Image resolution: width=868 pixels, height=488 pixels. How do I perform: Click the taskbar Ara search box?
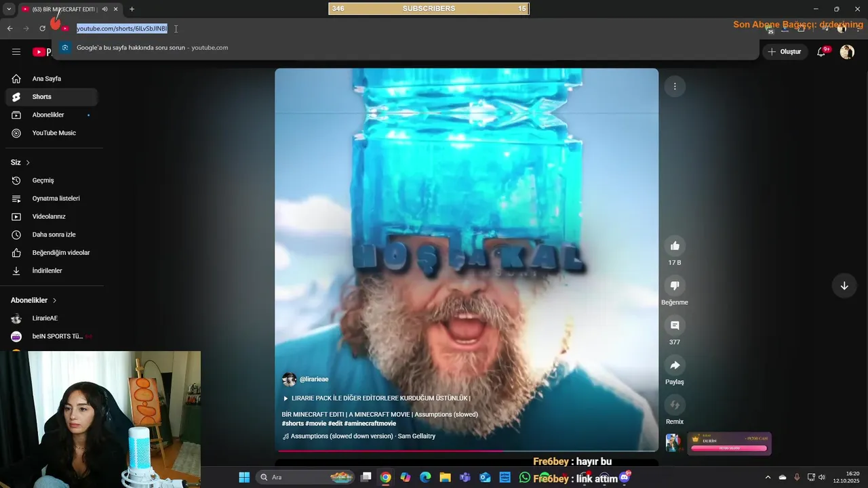tap(305, 477)
